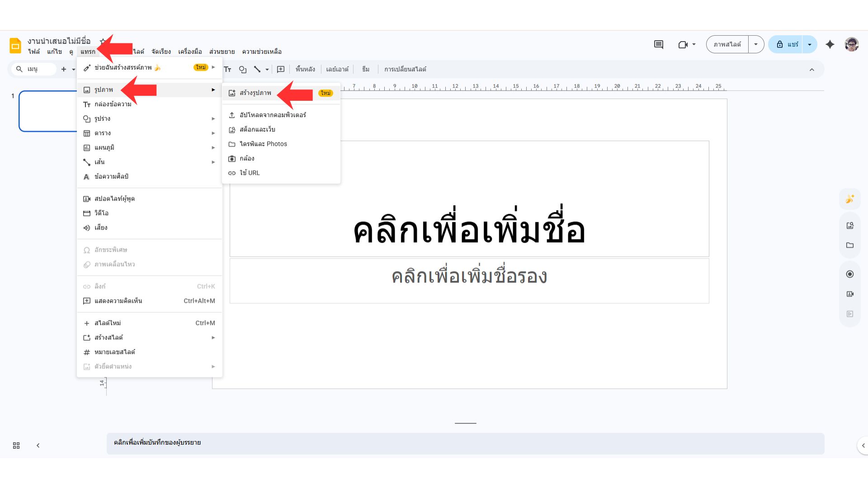Expand the share options dropdown arrow
868x488 pixels.
(x=810, y=44)
